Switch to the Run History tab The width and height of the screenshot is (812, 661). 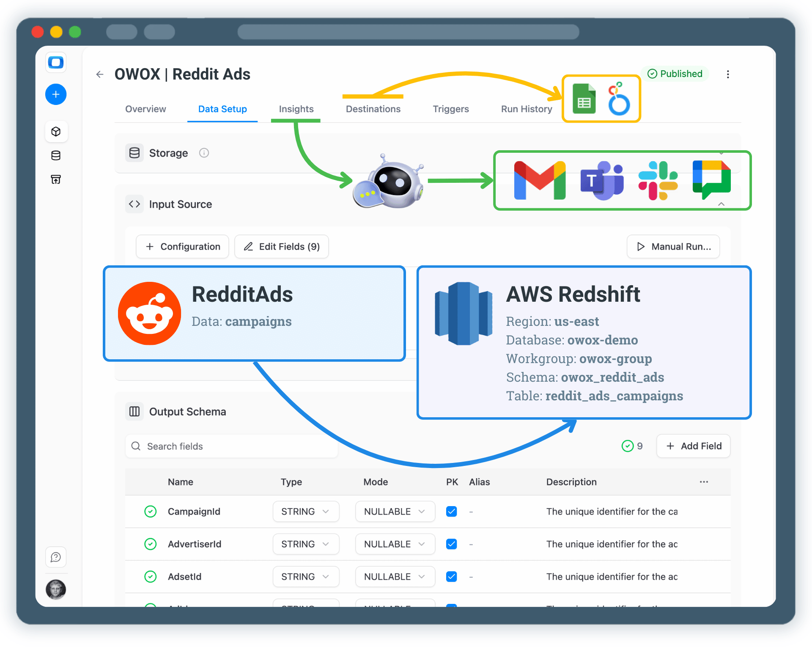click(x=526, y=109)
